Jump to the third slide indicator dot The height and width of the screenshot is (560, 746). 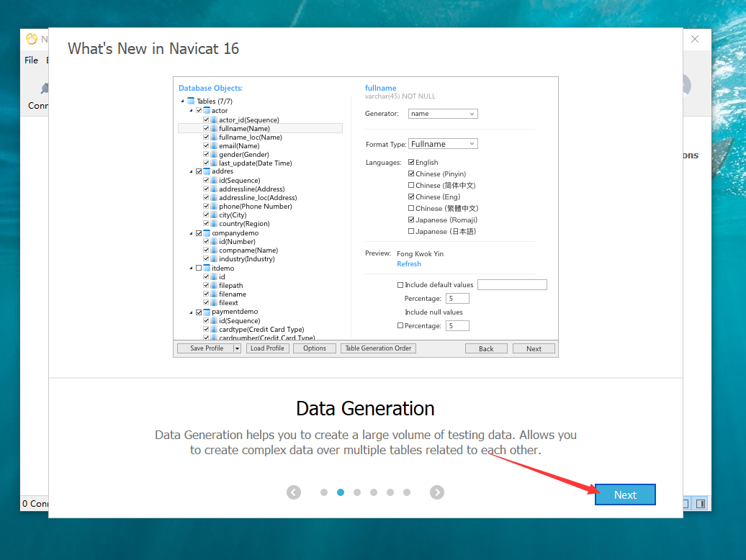tap(357, 492)
